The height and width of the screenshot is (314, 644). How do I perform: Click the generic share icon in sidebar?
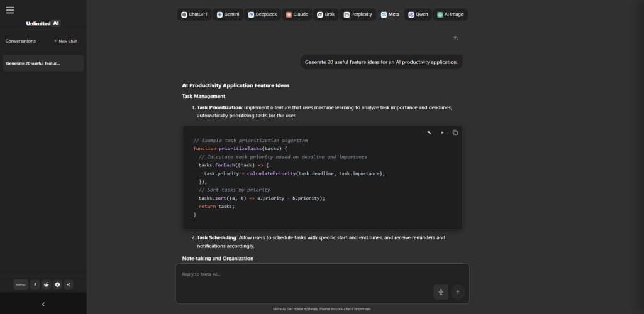(69, 284)
